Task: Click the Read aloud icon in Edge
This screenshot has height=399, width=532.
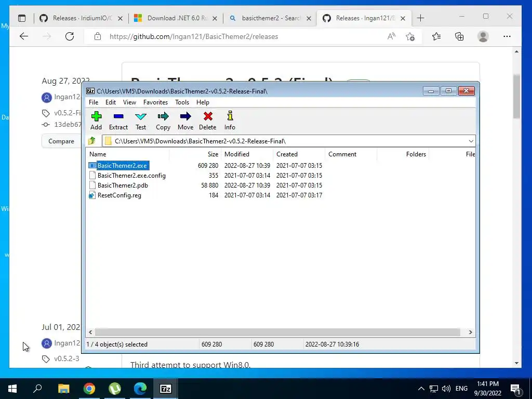Action: (391, 36)
